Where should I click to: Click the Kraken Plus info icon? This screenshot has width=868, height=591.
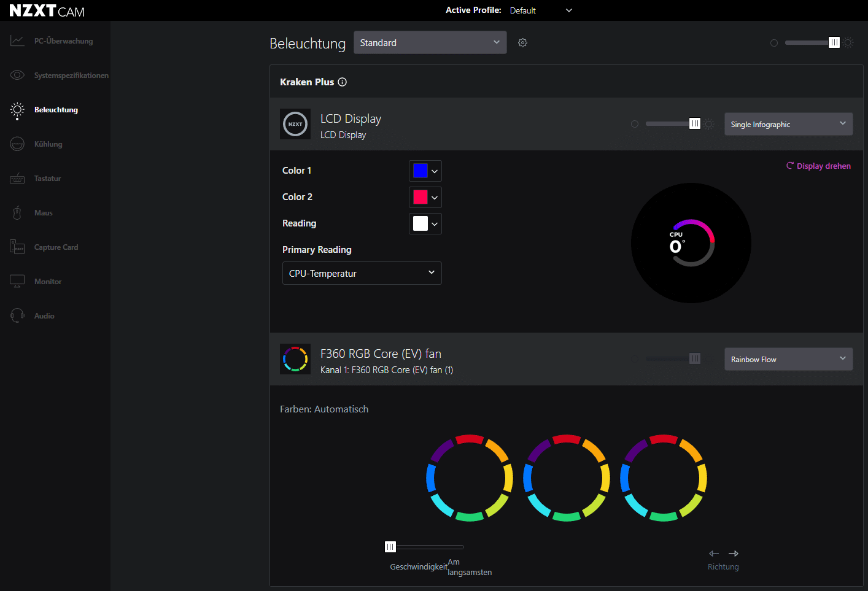[x=343, y=82]
